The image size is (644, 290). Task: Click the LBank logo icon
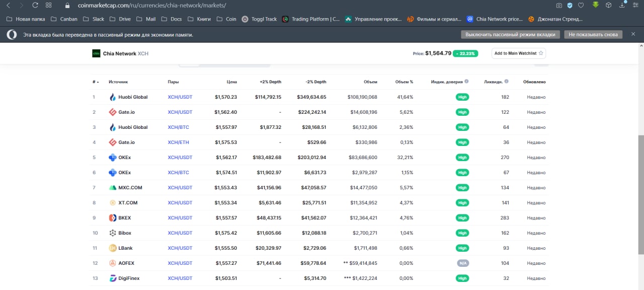pyautogui.click(x=113, y=248)
